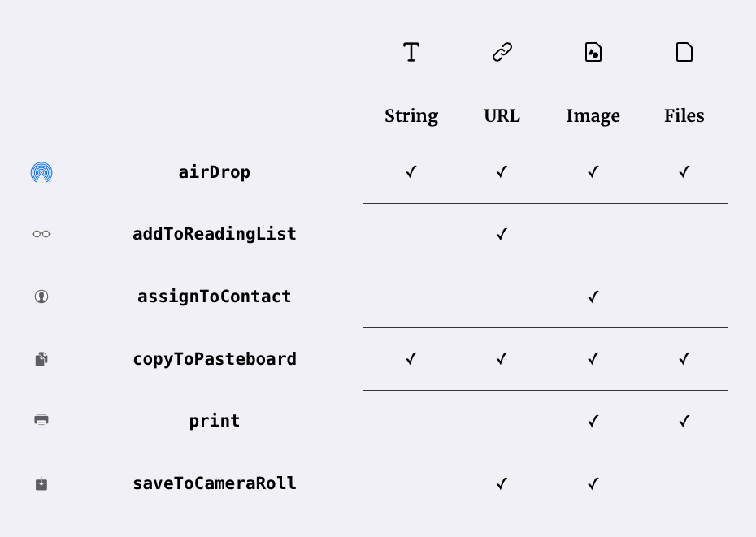Click the airDrop row label

pos(215,172)
